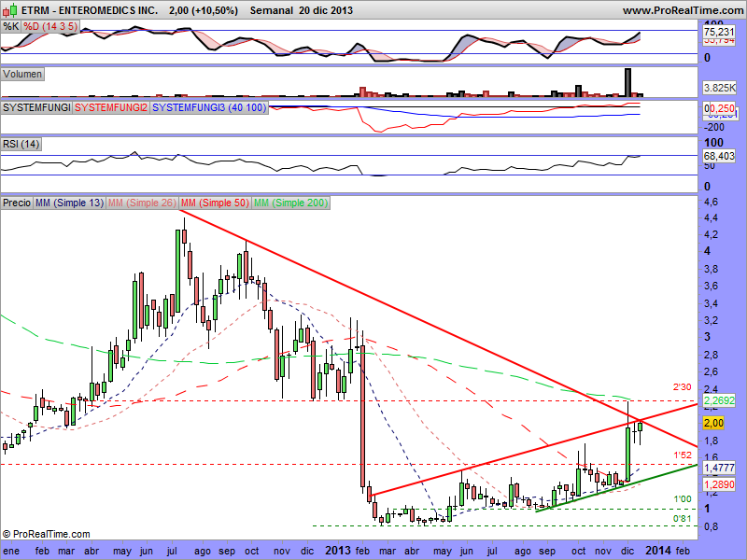The image size is (747, 560).
Task: Click the SYSTEMFUNGI indicator label
Action: pyautogui.click(x=36, y=107)
